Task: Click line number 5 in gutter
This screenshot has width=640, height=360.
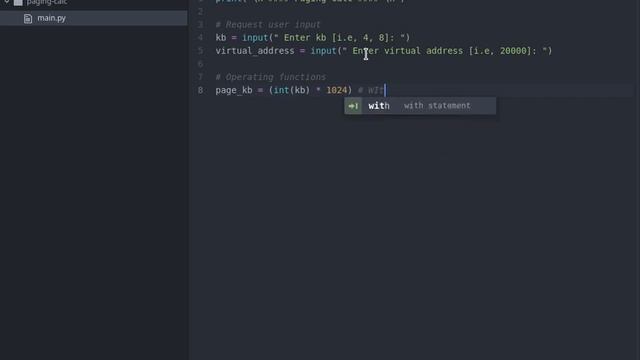Action: tap(200, 51)
